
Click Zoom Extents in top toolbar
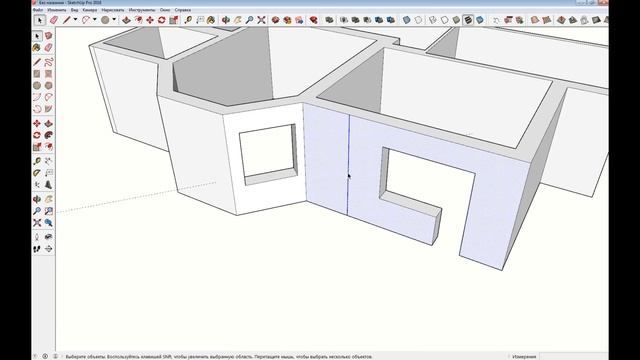coord(261,20)
